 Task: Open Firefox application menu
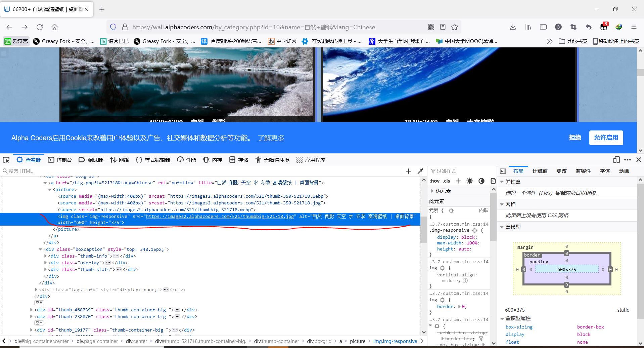[x=634, y=27]
